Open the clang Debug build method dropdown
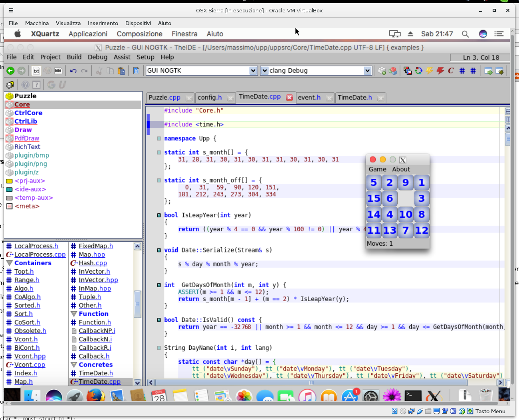The width and height of the screenshot is (519, 420). pos(367,71)
